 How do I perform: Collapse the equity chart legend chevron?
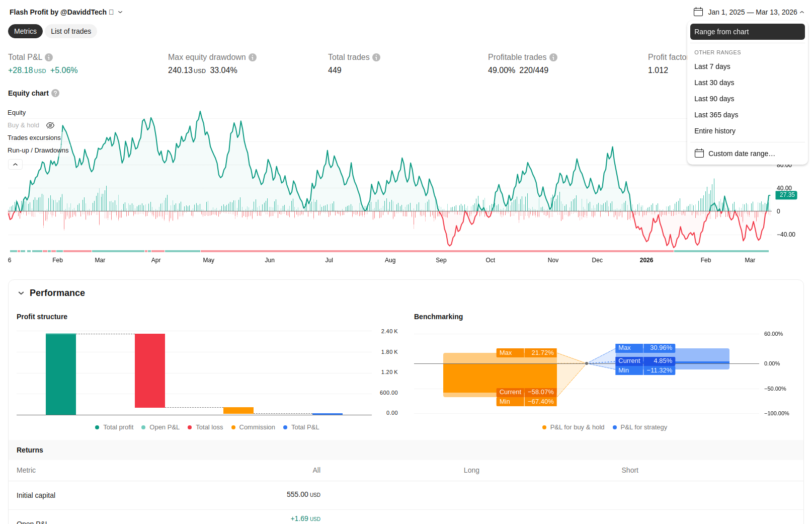(15, 165)
